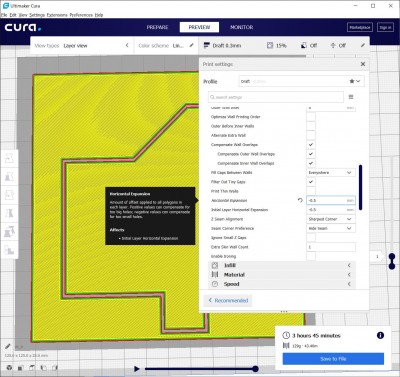Click the front view orientation icon
Screen dimensions: 400x377
point(20,368)
